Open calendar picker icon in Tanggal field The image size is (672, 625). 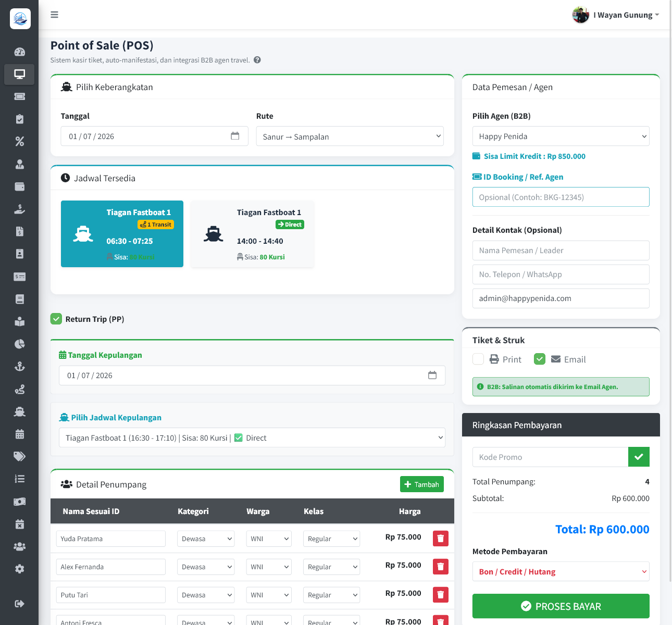click(x=235, y=136)
